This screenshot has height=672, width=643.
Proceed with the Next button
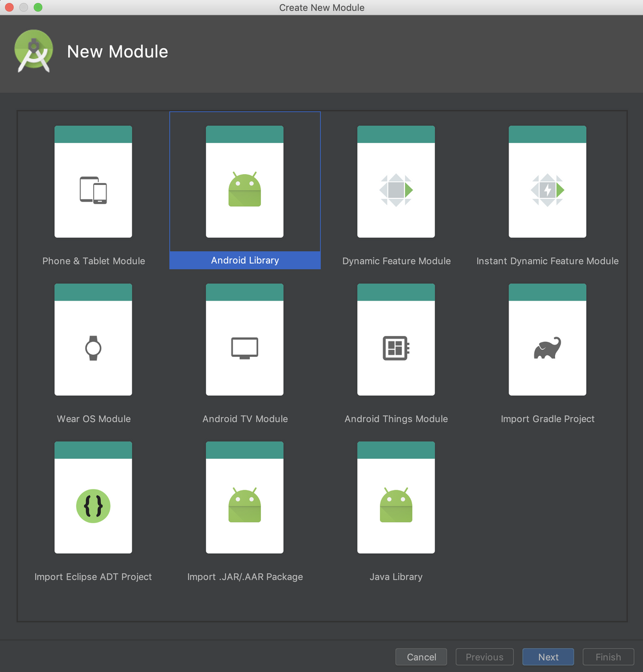coord(548,657)
